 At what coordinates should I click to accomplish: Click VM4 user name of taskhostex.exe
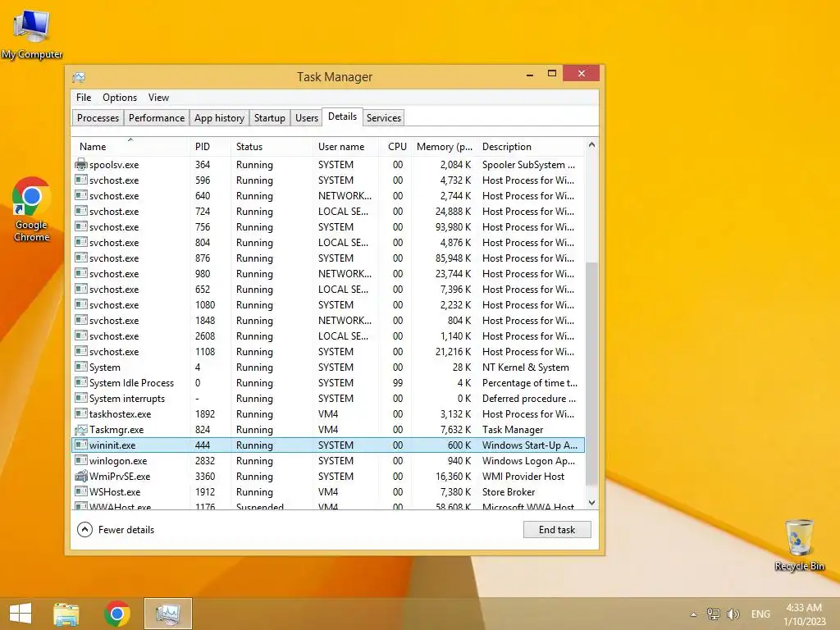tap(328, 414)
